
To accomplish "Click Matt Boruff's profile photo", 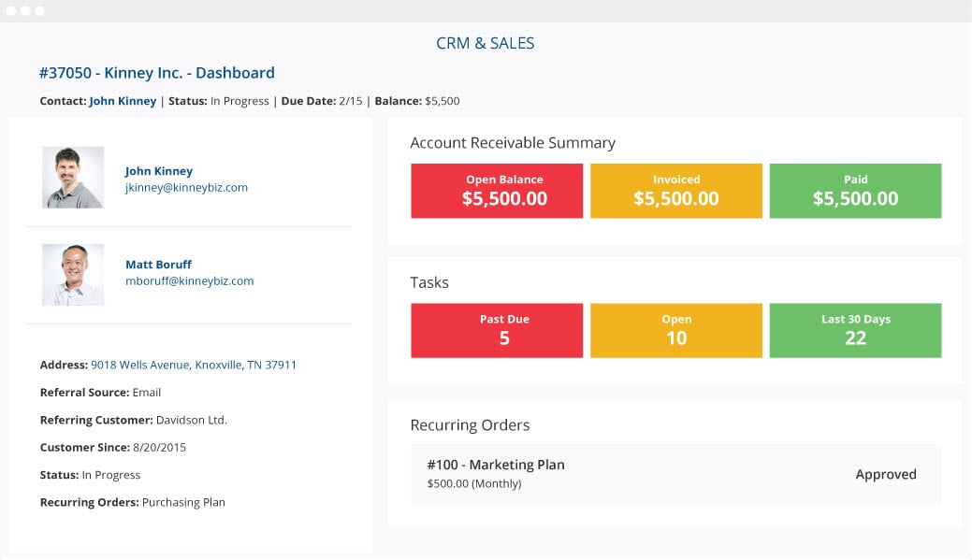I will tap(73, 275).
